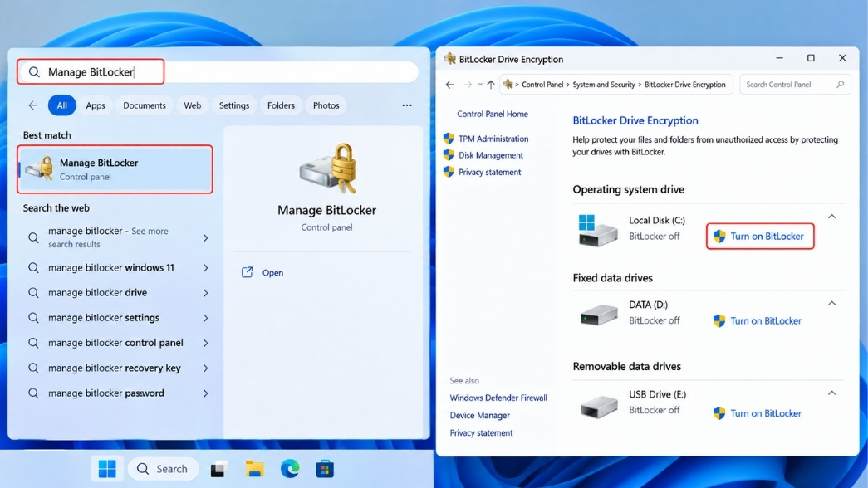
Task: Go back using the search panel arrow
Action: (32, 105)
